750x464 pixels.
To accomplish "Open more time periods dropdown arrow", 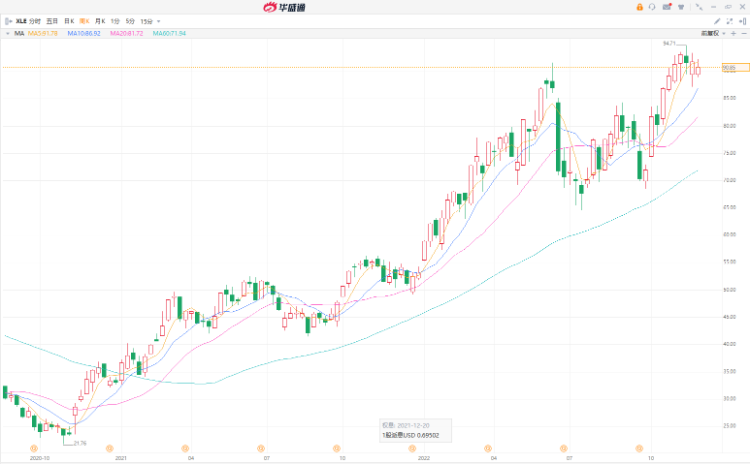I will (x=160, y=20).
